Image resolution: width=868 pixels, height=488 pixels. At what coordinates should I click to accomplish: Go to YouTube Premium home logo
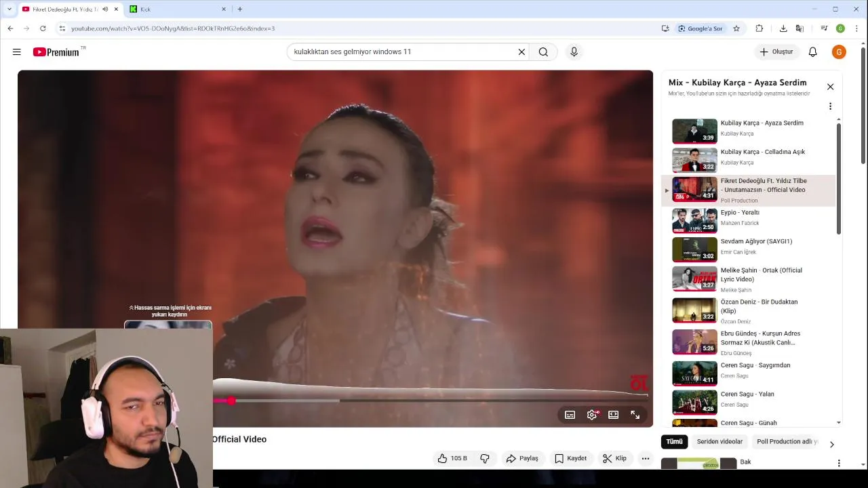[x=56, y=52]
